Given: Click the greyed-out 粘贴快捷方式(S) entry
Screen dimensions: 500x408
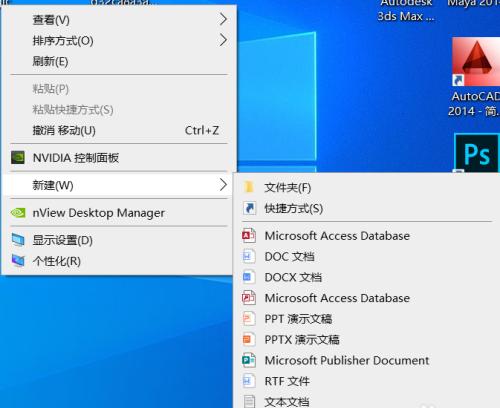Looking at the screenshot, I should (x=117, y=110).
